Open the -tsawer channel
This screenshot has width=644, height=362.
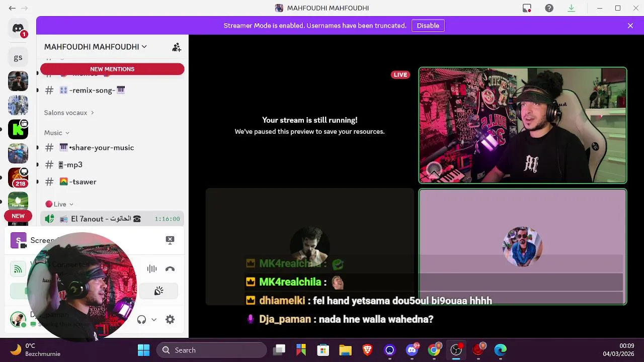pos(112,182)
